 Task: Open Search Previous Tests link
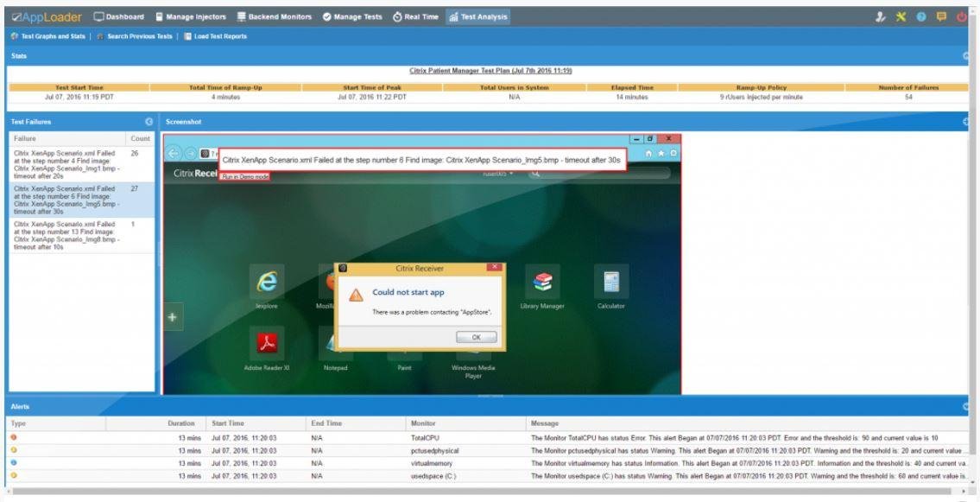pyautogui.click(x=135, y=36)
